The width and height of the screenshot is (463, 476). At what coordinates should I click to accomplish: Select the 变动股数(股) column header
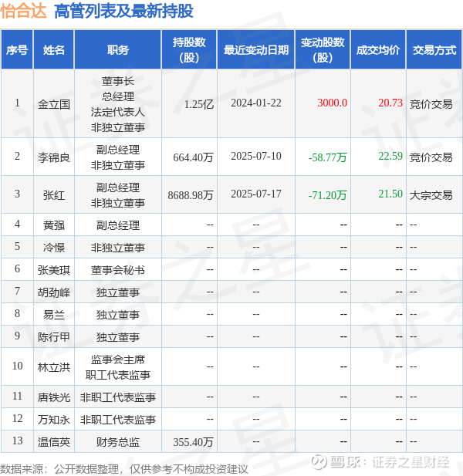pyautogui.click(x=323, y=50)
